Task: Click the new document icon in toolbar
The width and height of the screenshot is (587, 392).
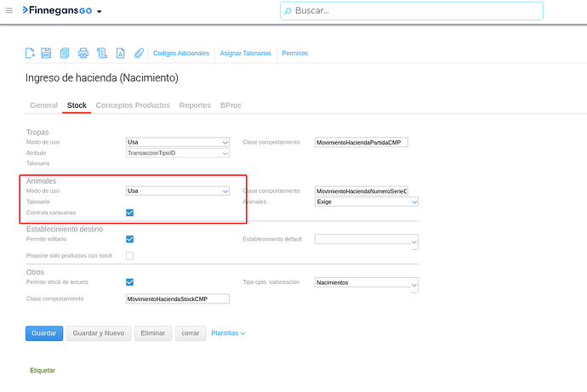Action: coord(30,53)
